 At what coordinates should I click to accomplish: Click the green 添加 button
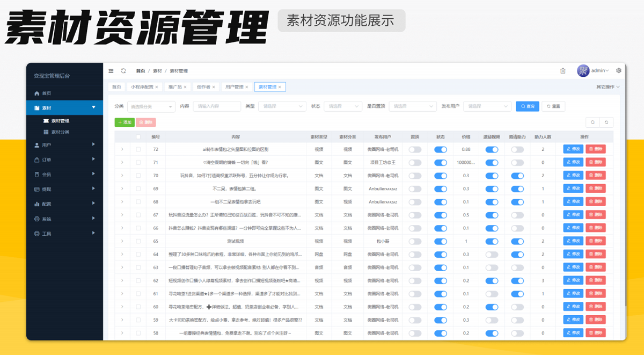pyautogui.click(x=125, y=122)
